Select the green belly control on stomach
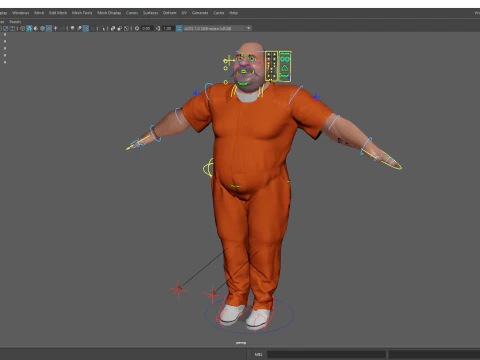This screenshot has width=480, height=360. point(235,186)
